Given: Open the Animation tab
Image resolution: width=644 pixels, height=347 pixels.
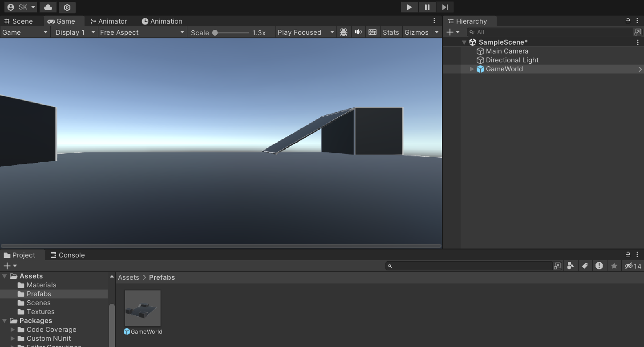Looking at the screenshot, I should 162,21.
